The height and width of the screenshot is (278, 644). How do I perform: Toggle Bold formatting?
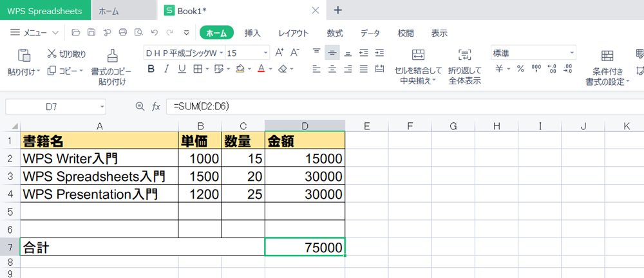(x=151, y=69)
